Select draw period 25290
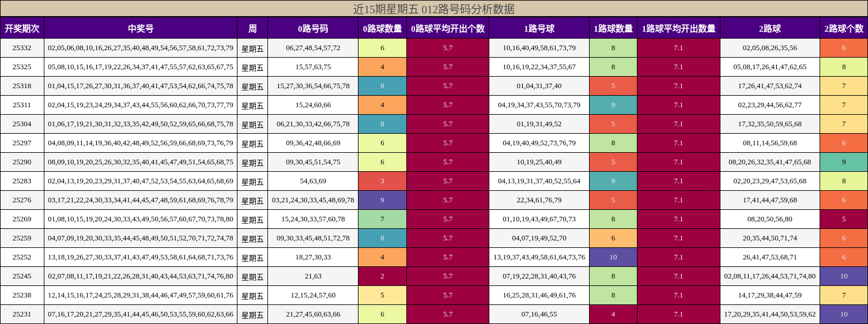868x324 pixels. click(22, 162)
